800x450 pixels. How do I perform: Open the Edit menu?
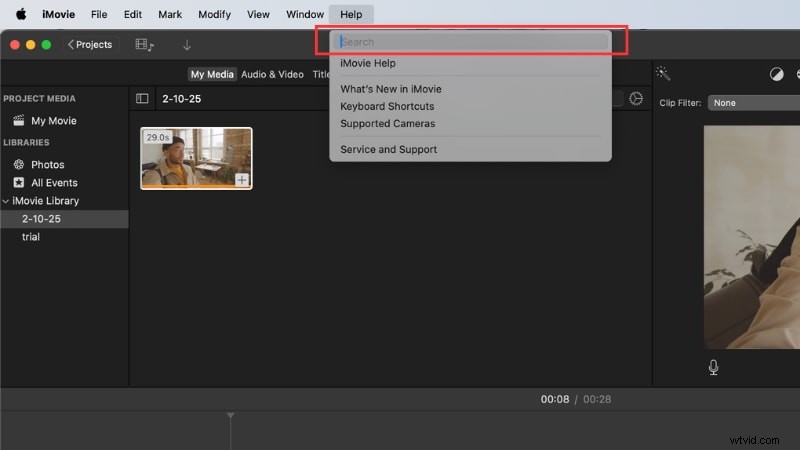point(133,14)
